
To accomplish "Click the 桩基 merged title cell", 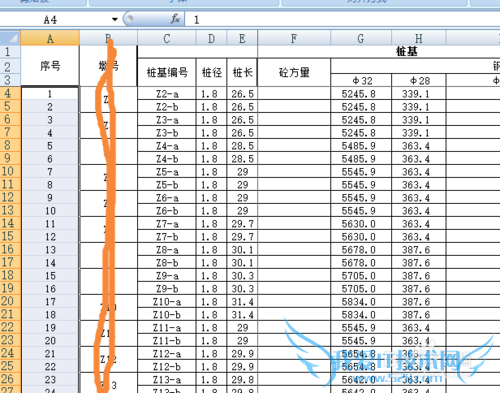I will coord(407,52).
